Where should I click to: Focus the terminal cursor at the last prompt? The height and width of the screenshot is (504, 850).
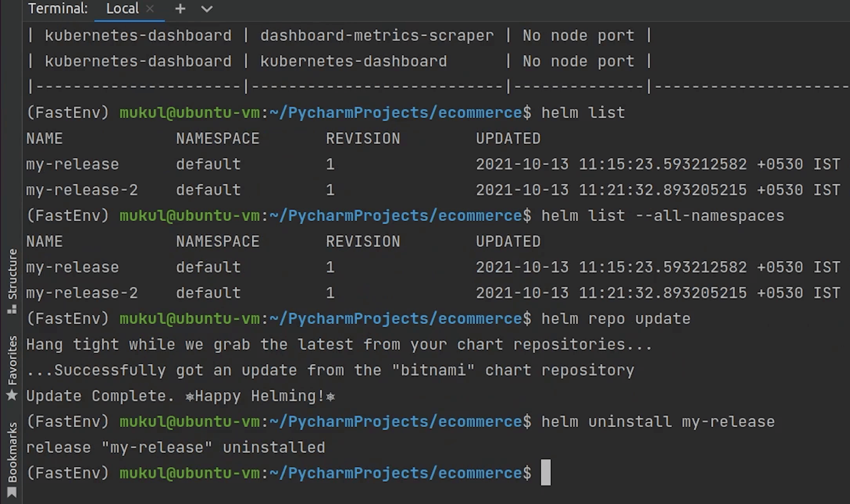click(545, 473)
